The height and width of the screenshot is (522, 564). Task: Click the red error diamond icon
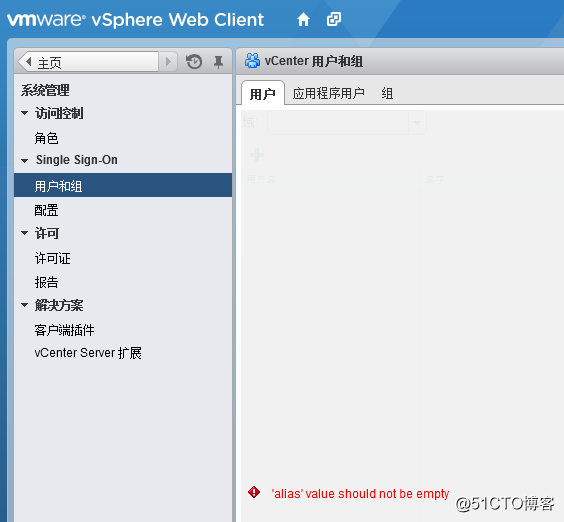pyautogui.click(x=254, y=492)
